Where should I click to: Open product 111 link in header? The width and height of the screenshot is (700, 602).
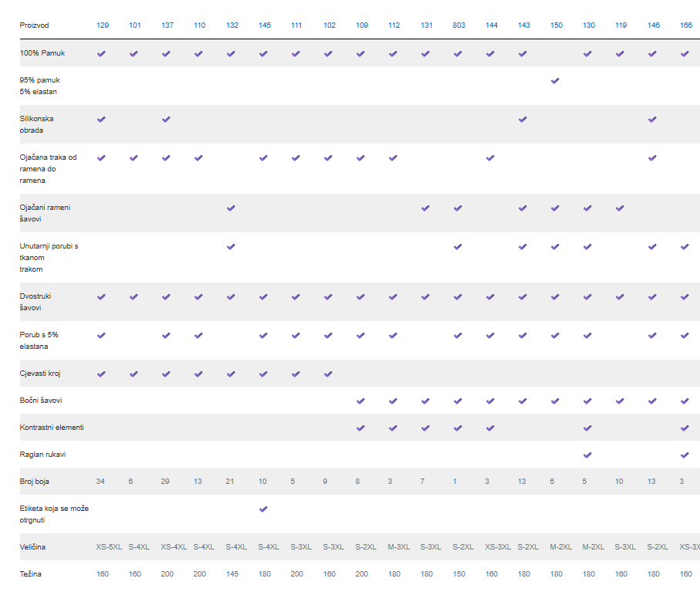pyautogui.click(x=296, y=25)
